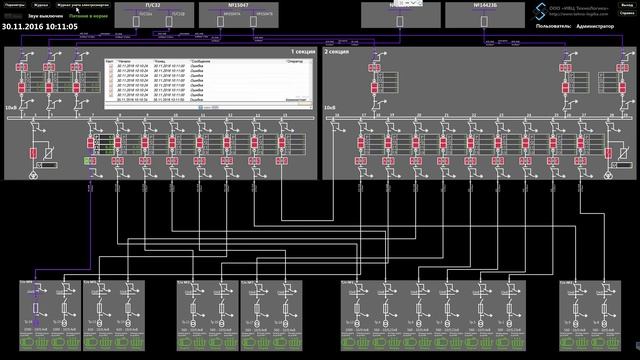Click leftmost incoming red breaker, section 1
Screen dimensions: 640x360
coord(22,87)
